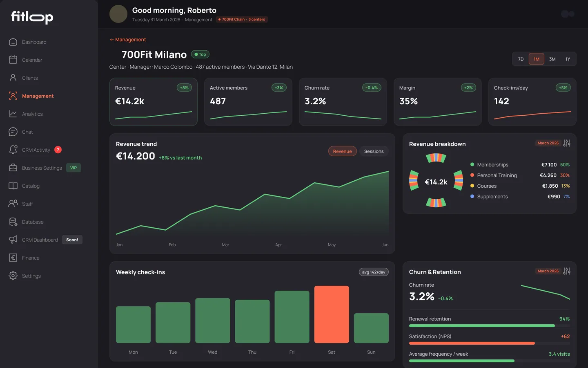588x368 pixels.
Task: Open the Margin KPI card
Action: point(438,102)
